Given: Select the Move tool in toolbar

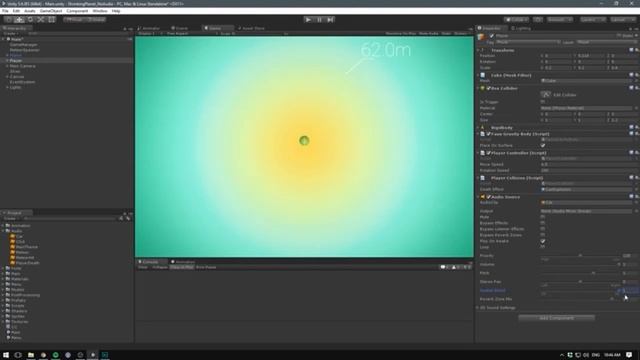Looking at the screenshot, I should pos(19,20).
